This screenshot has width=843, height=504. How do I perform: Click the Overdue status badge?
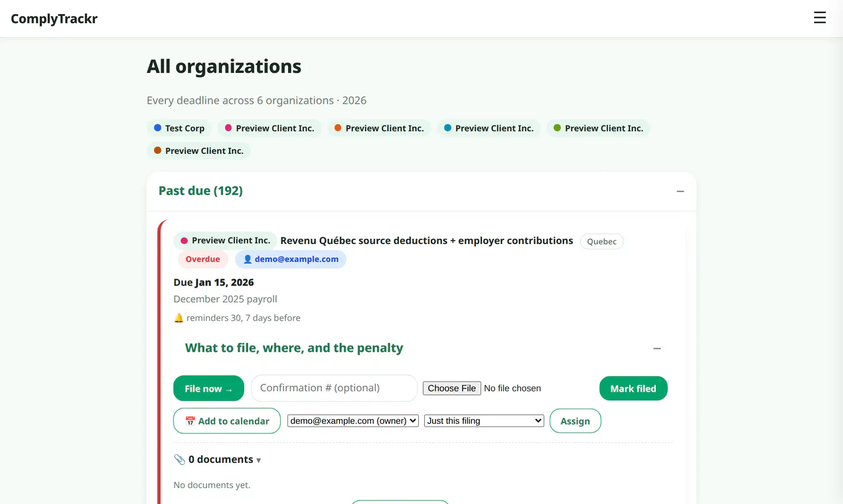202,259
